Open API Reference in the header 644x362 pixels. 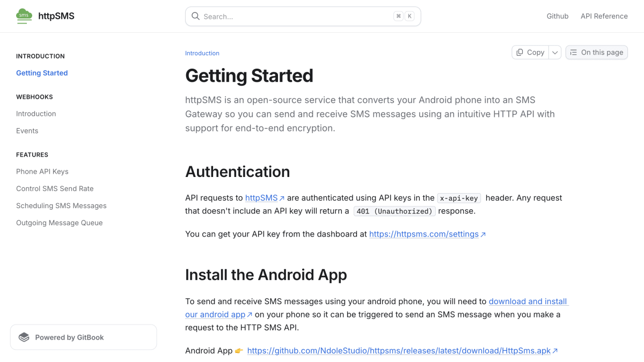pos(604,16)
